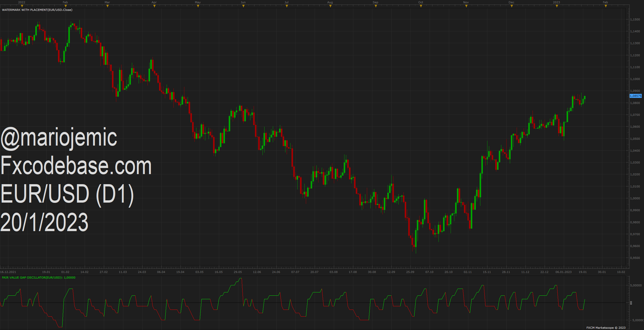Click the 01.02 date axis label
The height and width of the screenshot is (330, 644).
(65, 272)
